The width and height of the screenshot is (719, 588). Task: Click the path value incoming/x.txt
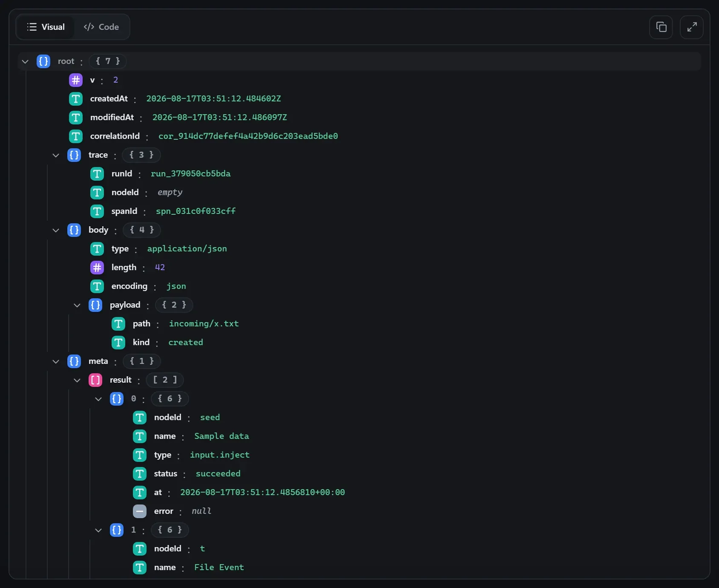(204, 324)
